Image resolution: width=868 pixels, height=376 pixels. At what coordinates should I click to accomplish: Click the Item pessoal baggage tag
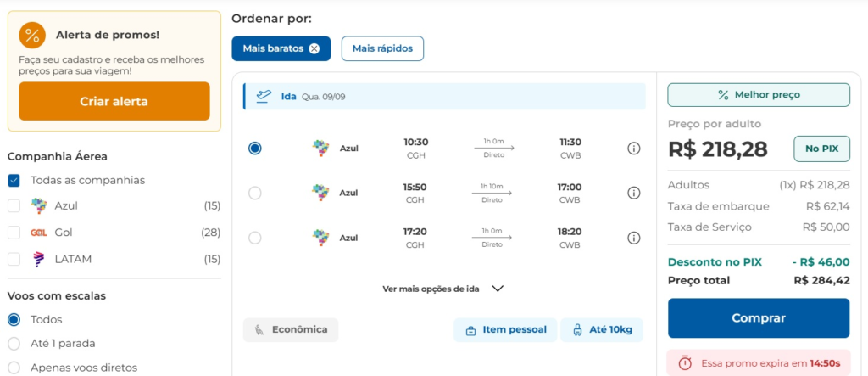pos(505,330)
